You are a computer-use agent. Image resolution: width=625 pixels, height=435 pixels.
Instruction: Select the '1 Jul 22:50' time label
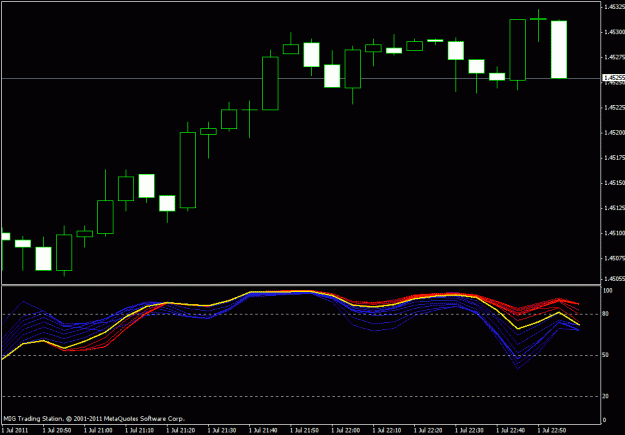[x=552, y=431]
